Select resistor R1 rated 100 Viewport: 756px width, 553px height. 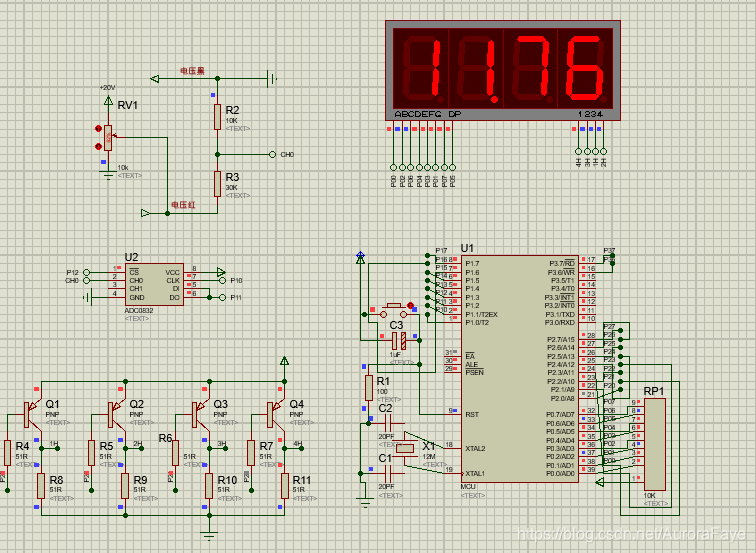(369, 388)
